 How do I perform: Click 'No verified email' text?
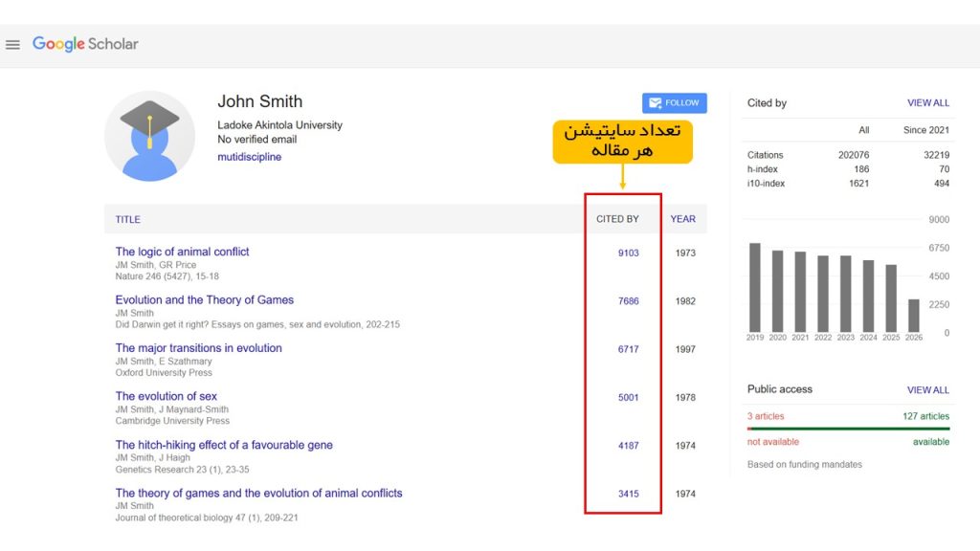point(256,140)
